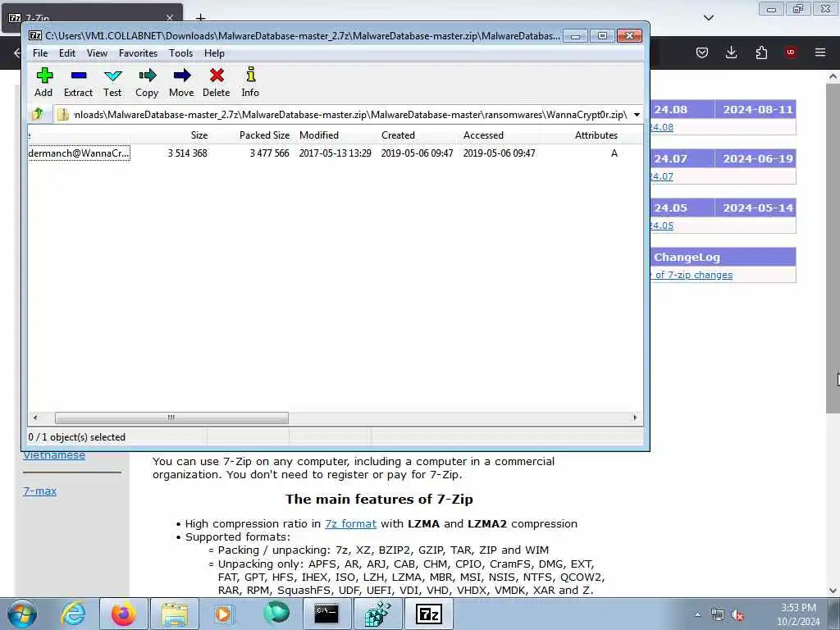The height and width of the screenshot is (630, 840).
Task: Open the Favorites menu
Action: pyautogui.click(x=138, y=53)
